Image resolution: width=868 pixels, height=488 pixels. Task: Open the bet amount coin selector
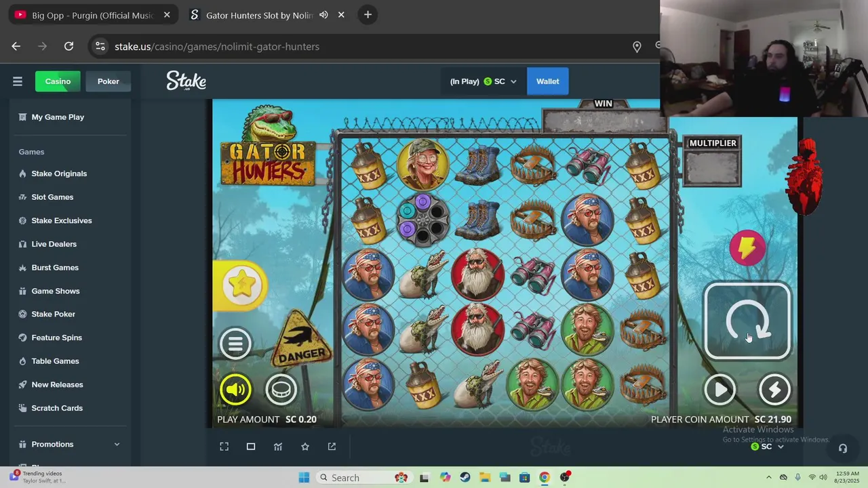click(281, 390)
